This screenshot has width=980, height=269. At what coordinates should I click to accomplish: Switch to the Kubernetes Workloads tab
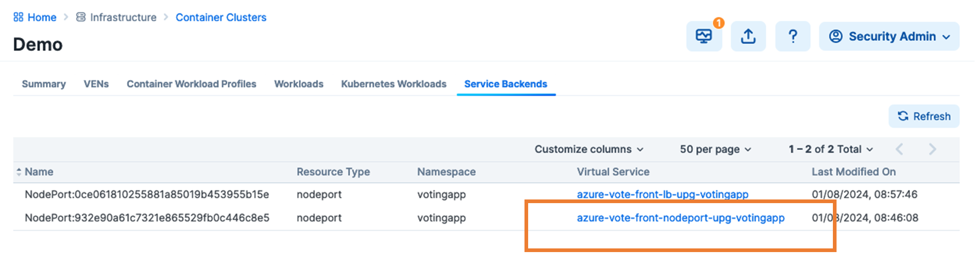click(x=393, y=84)
